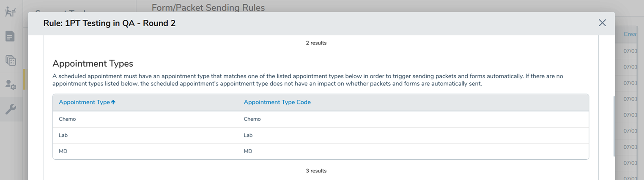Open the document page icon in sidebar
Screen dimensions: 644x180
(10, 36)
